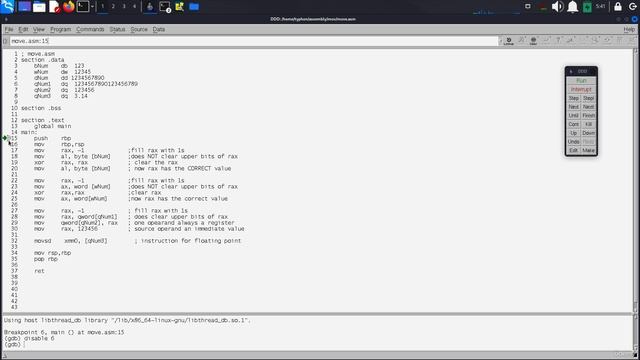
Task: Open the Kali applications menu
Action: coord(7,6)
